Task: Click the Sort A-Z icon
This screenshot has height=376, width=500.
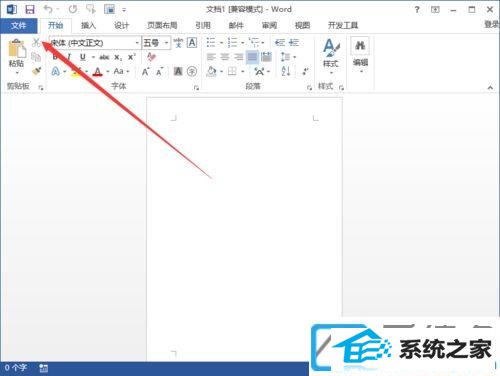Action: [x=286, y=71]
